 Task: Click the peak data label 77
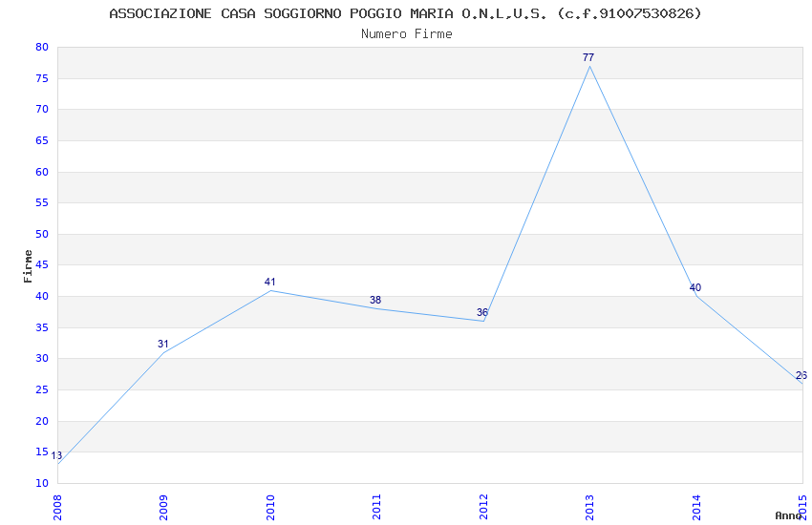[x=588, y=57]
